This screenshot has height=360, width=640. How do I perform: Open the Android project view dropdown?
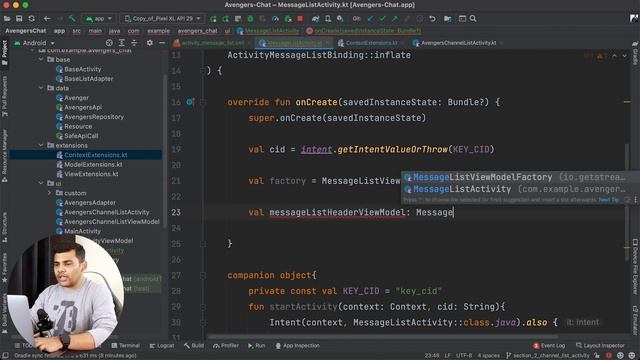pyautogui.click(x=35, y=43)
